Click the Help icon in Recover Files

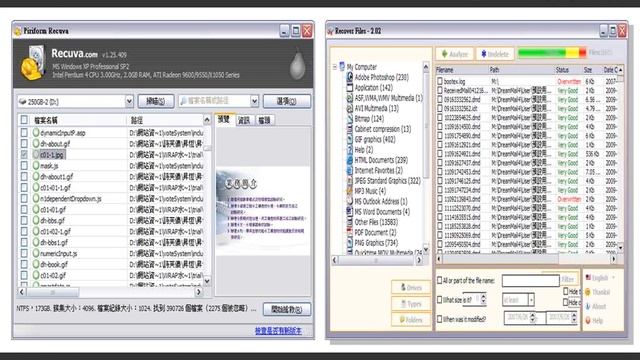pyautogui.click(x=588, y=320)
